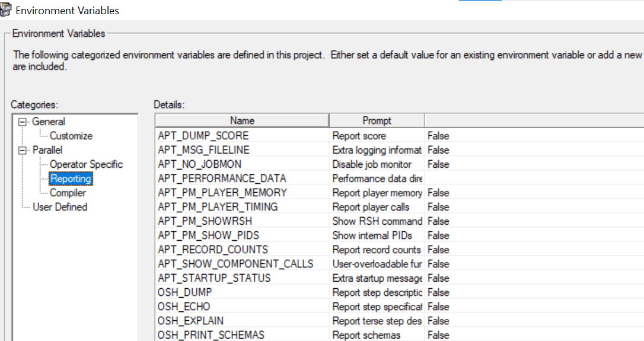
Task: Sort by the Name column header
Action: click(242, 121)
